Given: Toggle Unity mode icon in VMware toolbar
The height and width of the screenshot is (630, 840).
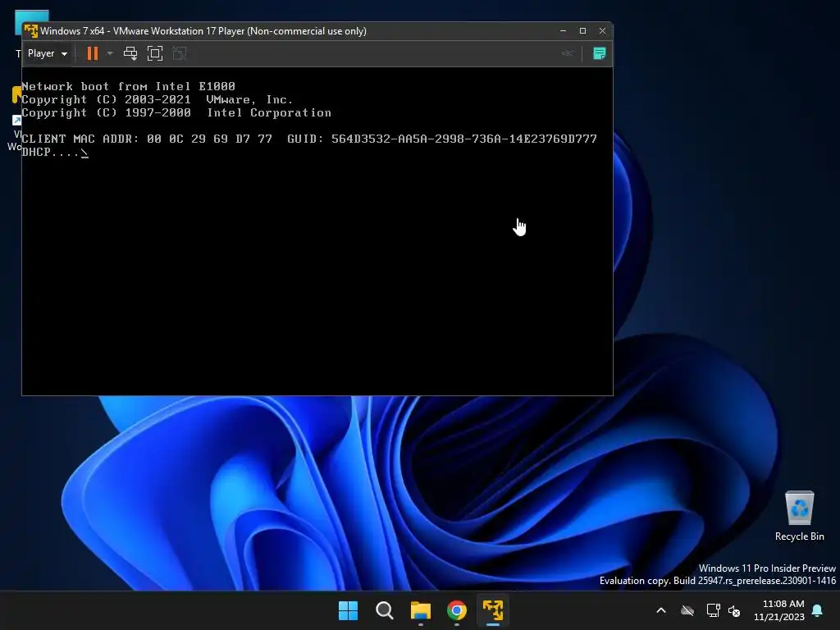Looking at the screenshot, I should (180, 53).
